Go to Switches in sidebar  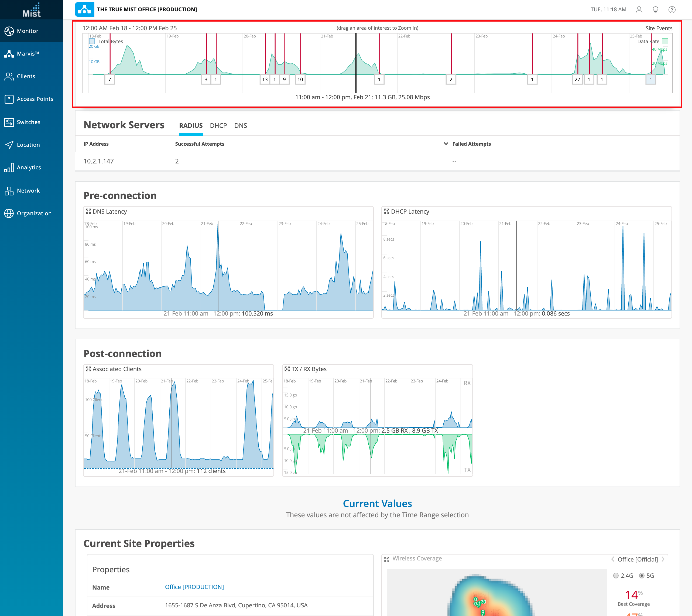coord(9,122)
